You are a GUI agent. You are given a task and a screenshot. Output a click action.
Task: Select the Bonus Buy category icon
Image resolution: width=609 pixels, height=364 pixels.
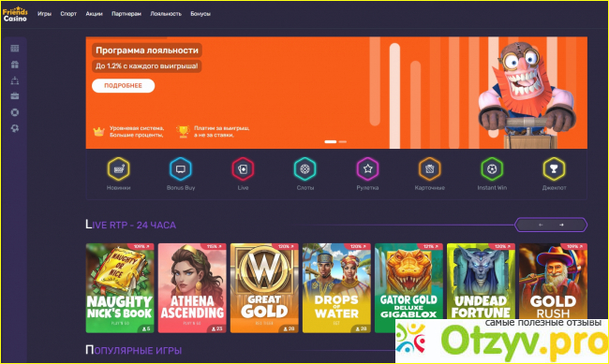click(181, 169)
